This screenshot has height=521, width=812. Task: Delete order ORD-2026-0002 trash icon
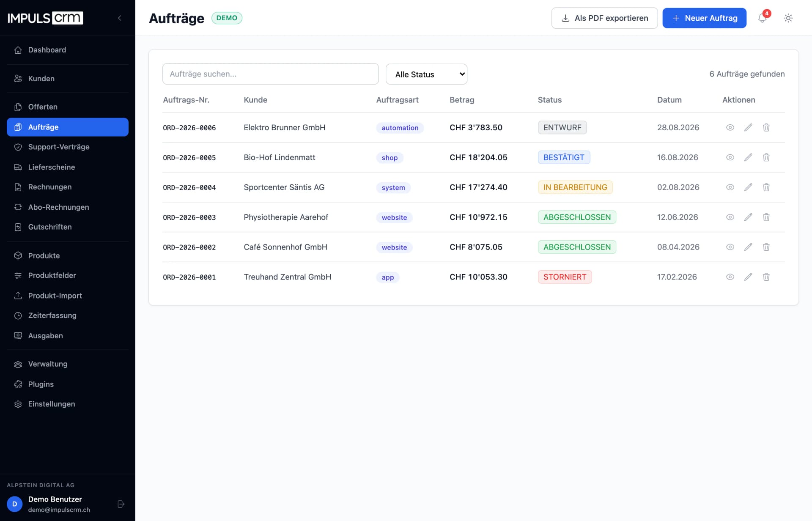(766, 247)
